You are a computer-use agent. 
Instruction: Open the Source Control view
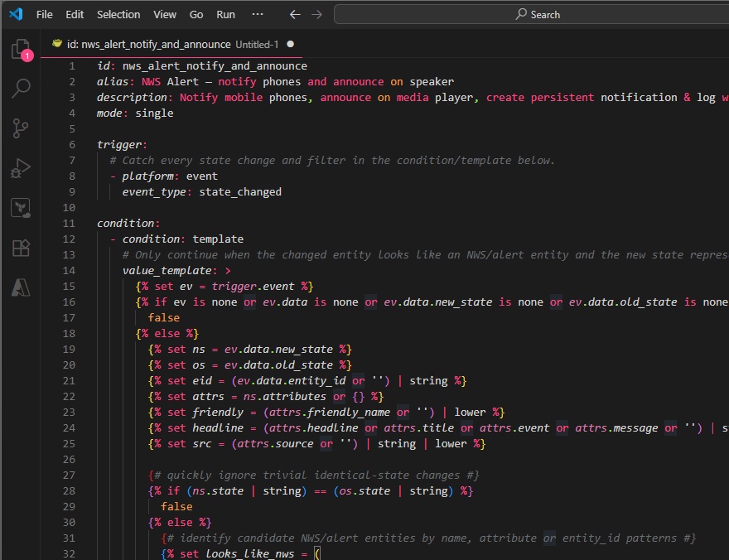pyautogui.click(x=21, y=128)
